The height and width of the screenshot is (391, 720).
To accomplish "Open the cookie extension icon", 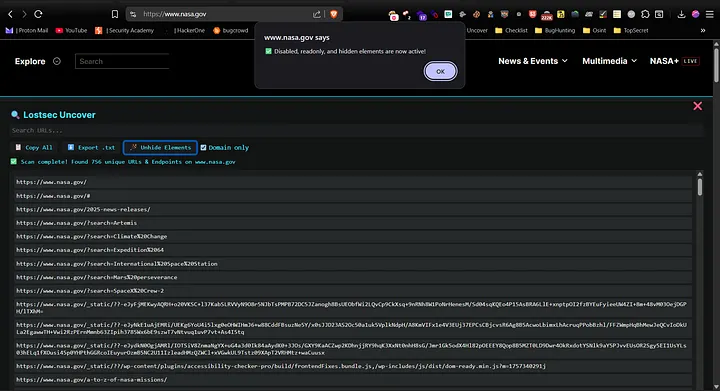I will tap(476, 14).
